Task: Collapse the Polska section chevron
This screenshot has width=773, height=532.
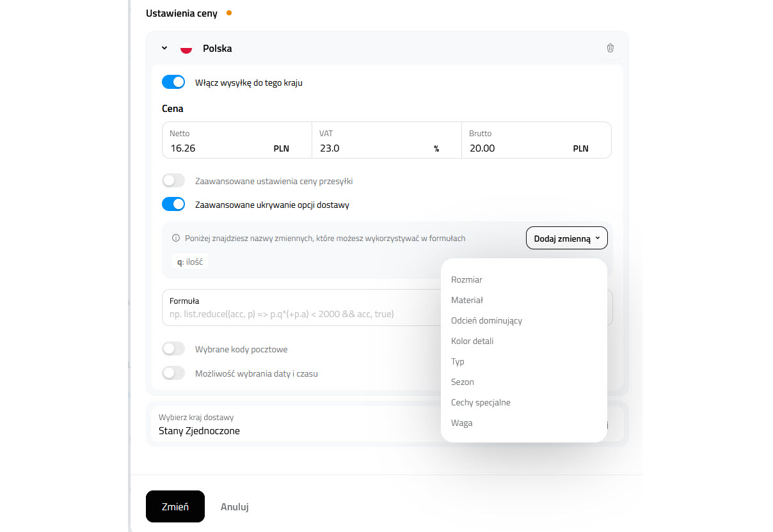Action: pyautogui.click(x=164, y=48)
